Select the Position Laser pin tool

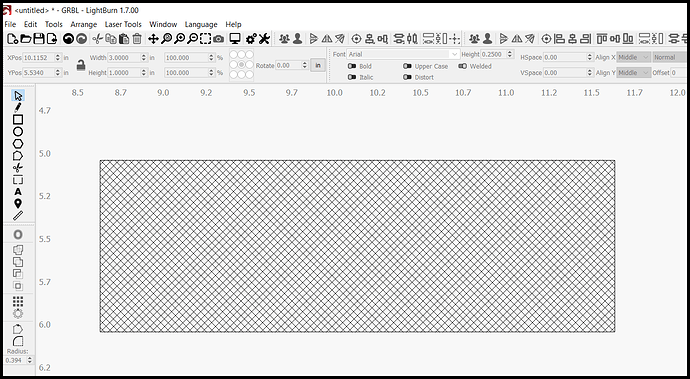tap(18, 203)
